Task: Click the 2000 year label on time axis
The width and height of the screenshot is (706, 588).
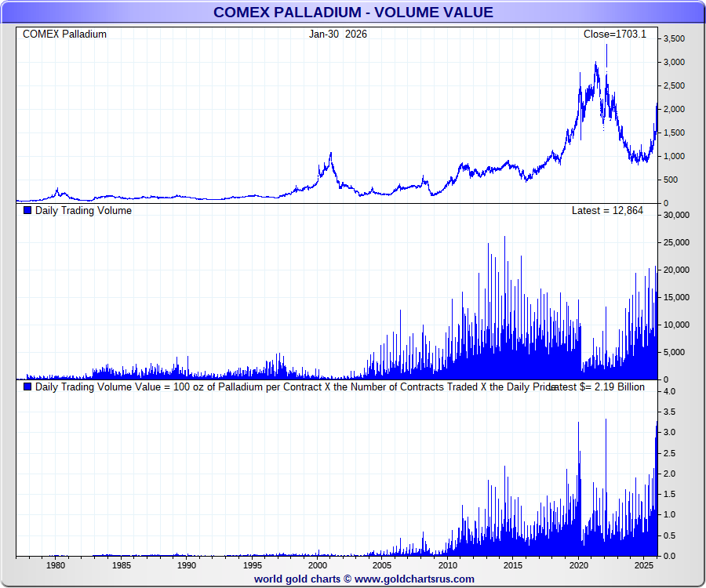Action: click(x=318, y=565)
